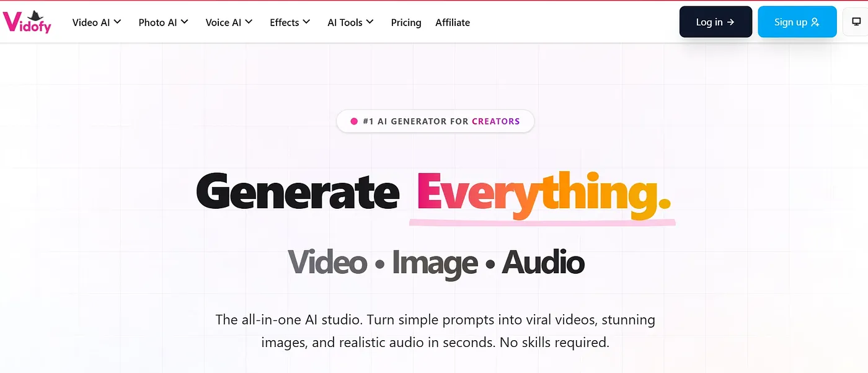This screenshot has height=373, width=868.
Task: Click the Vidofy logo
Action: pyautogui.click(x=27, y=22)
